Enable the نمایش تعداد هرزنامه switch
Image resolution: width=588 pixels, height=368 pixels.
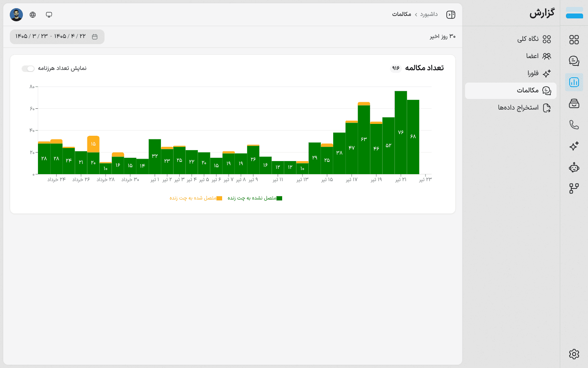point(28,68)
